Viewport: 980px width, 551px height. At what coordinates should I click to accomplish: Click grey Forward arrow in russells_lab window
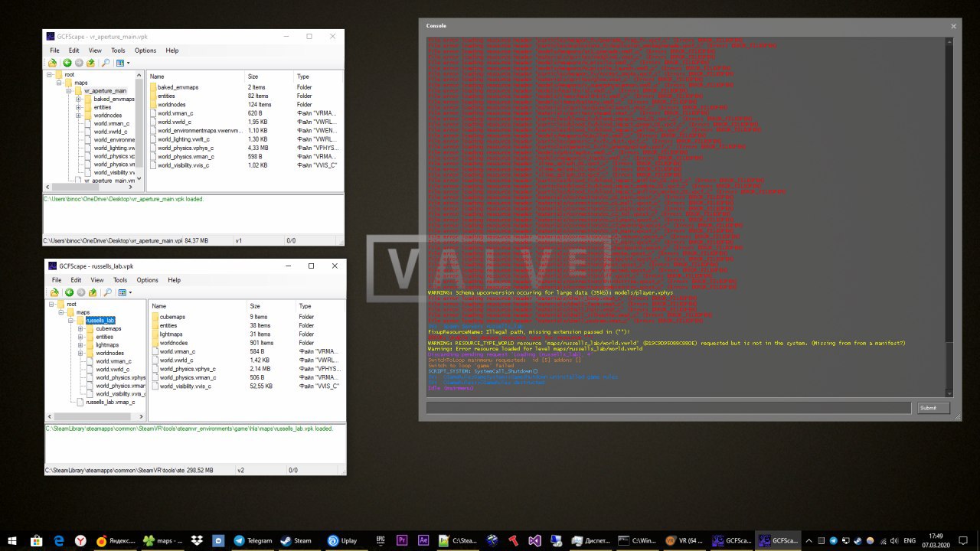pos(81,292)
